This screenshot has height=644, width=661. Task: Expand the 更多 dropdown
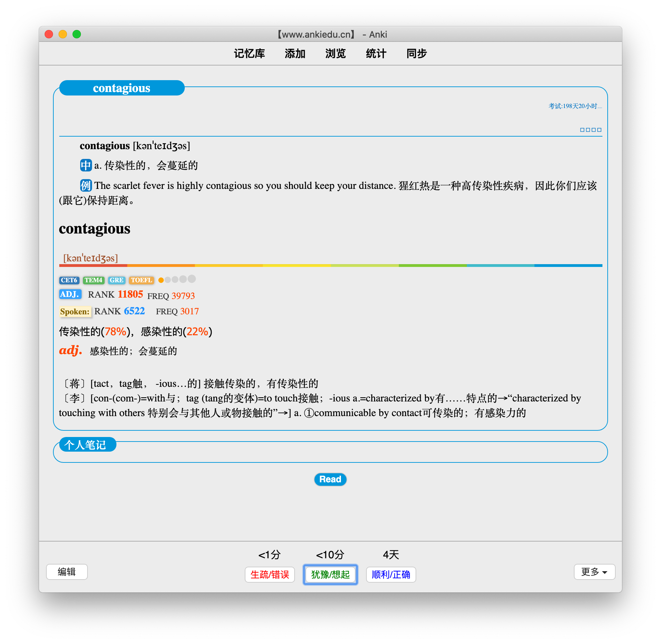594,572
